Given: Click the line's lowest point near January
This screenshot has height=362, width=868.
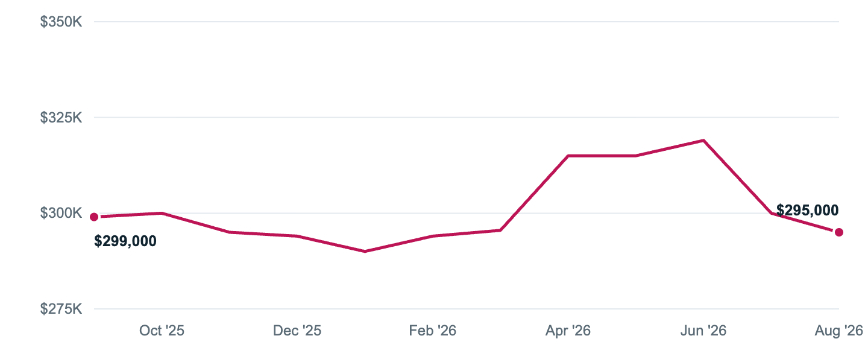Looking at the screenshot, I should pyautogui.click(x=365, y=251).
